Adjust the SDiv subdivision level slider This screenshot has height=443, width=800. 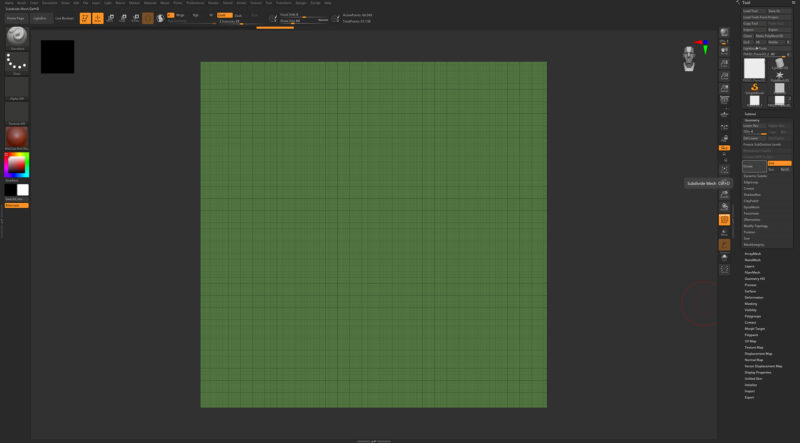click(x=755, y=132)
